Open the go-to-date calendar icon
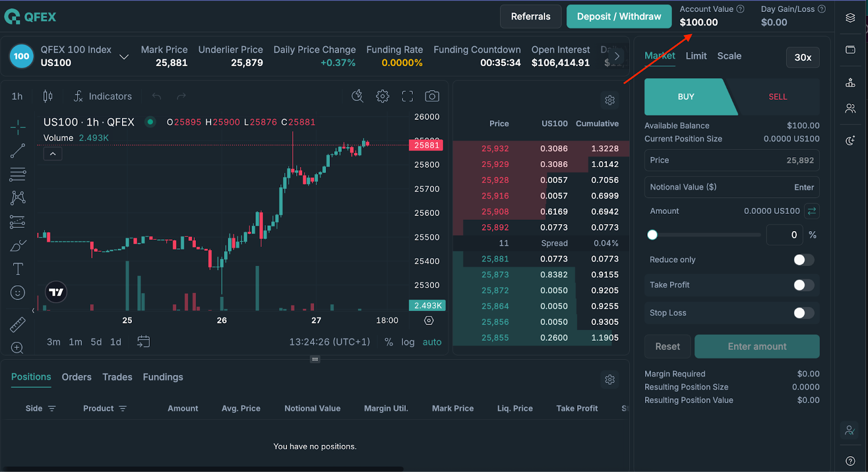Screen dimensions: 868x472 coord(143,342)
